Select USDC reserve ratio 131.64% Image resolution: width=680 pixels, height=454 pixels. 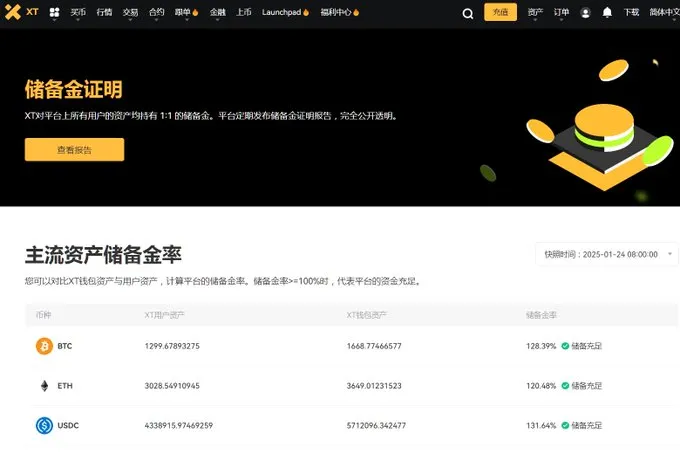click(x=541, y=425)
